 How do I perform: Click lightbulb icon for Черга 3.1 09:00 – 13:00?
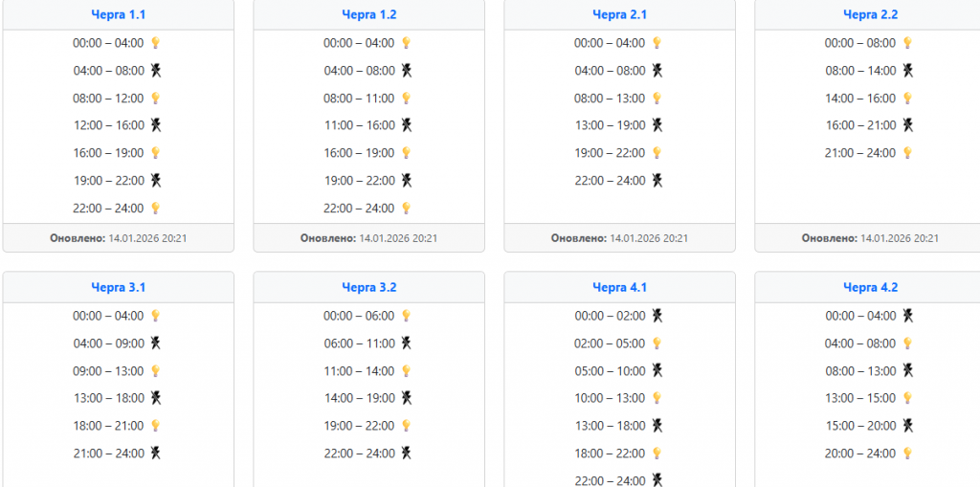(155, 371)
